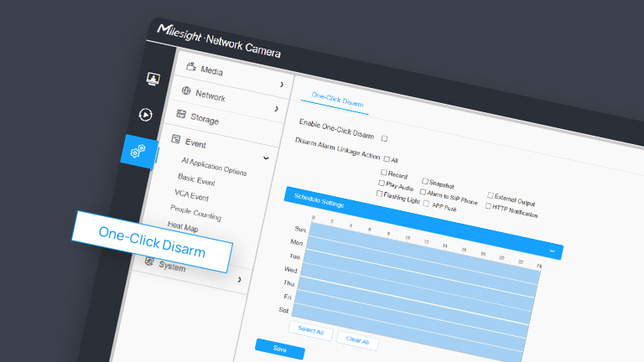Collapse the Schedule Settings bar chevron
Viewport: 644px width, 362px height.
pyautogui.click(x=553, y=251)
